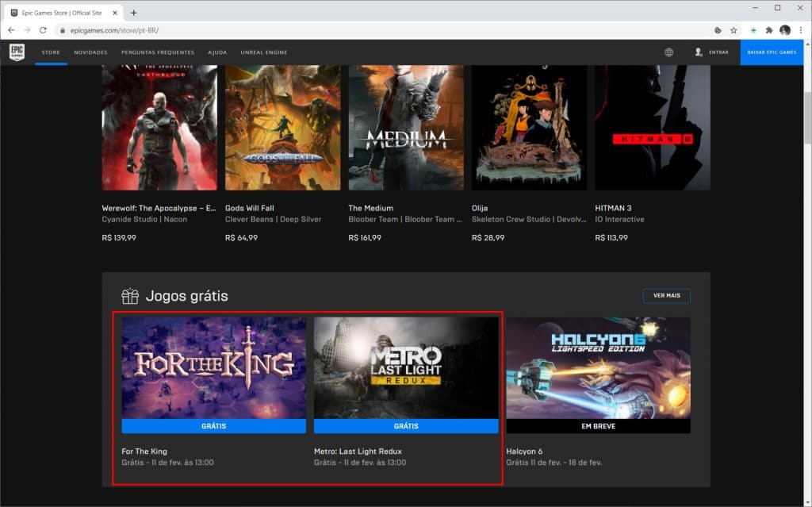Click the Olija title text
The image size is (812, 507).
coord(480,209)
